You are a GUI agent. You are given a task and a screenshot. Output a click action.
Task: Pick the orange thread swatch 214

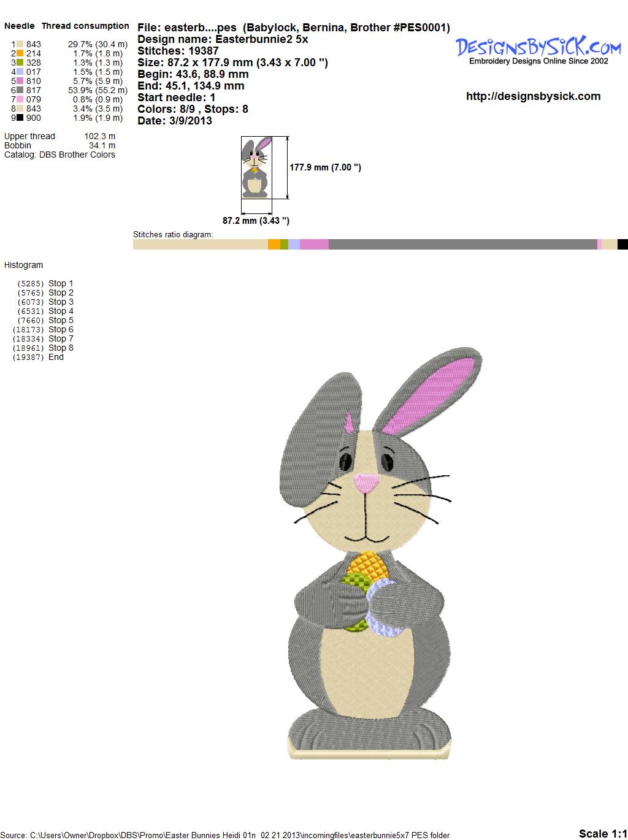pos(20,53)
